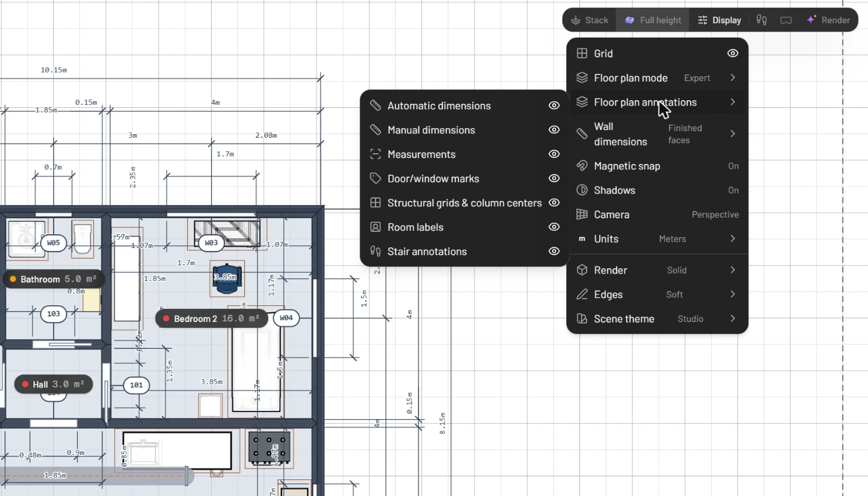Click the sparkle Render button in top toolbar

coord(828,20)
